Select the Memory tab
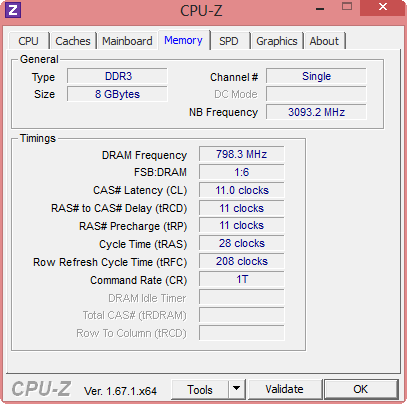Image resolution: width=407 pixels, height=404 pixels. tap(183, 40)
